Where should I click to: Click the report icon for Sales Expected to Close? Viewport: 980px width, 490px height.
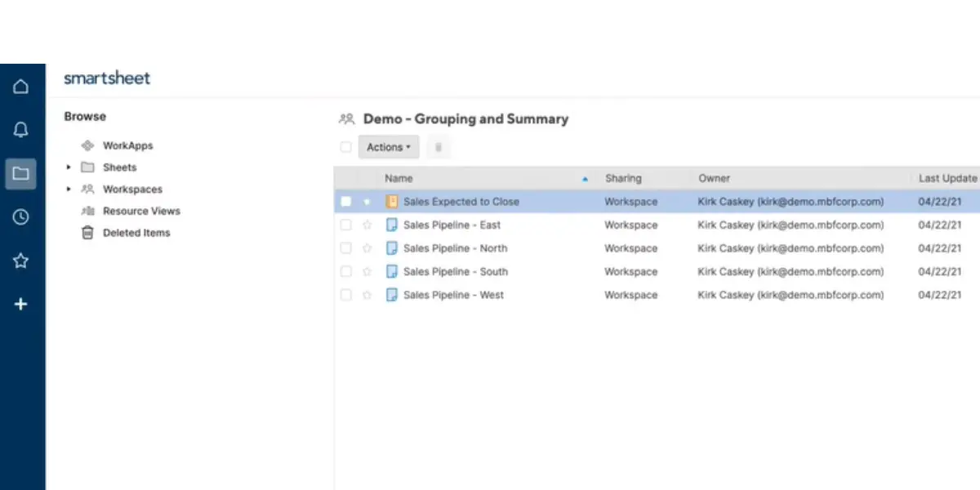pos(392,202)
